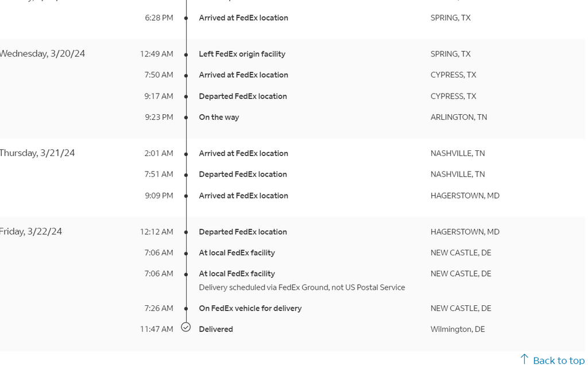Click the Wednesday, 3/20/24 date heading
Viewport: 588px width, 365px height.
(x=42, y=53)
